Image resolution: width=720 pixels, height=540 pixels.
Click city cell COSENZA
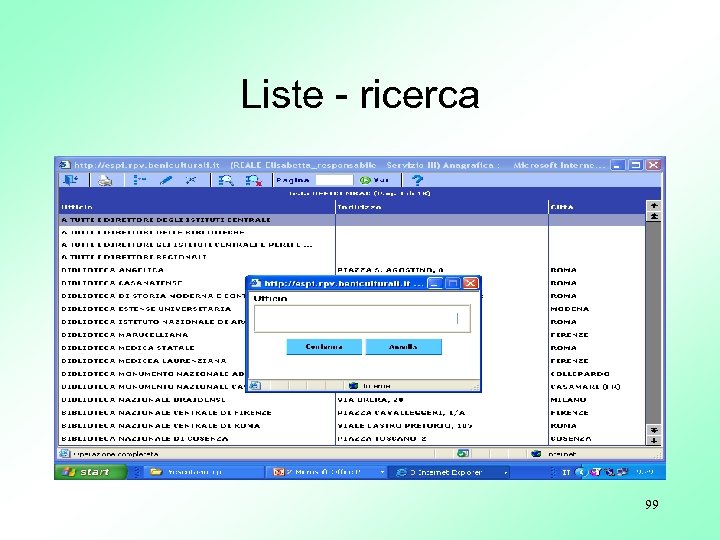(x=571, y=438)
